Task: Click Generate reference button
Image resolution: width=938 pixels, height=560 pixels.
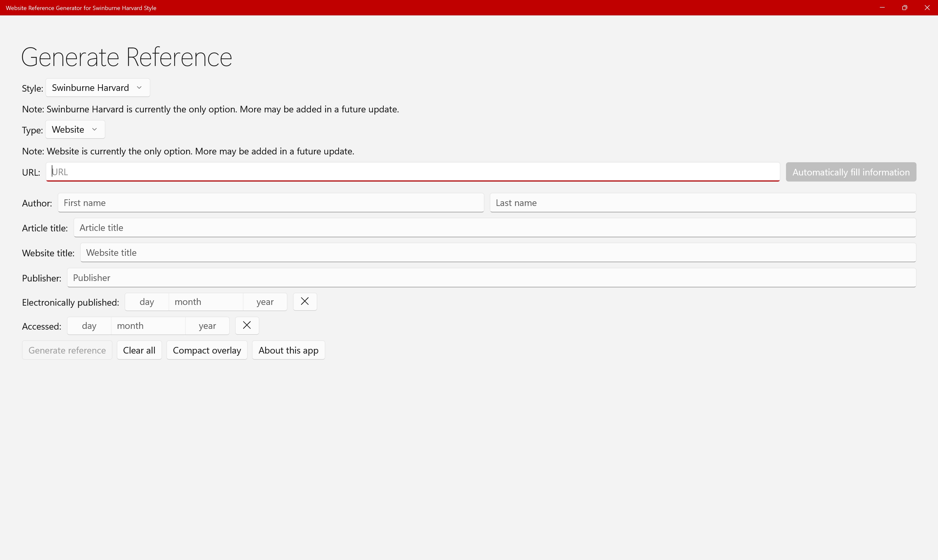Action: click(67, 350)
